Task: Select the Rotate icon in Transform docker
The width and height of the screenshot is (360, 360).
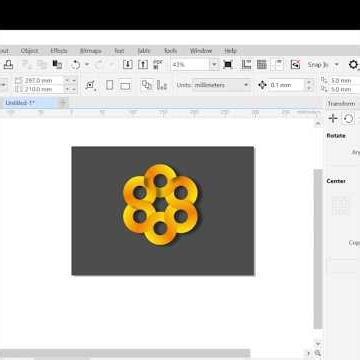Action: click(348, 118)
